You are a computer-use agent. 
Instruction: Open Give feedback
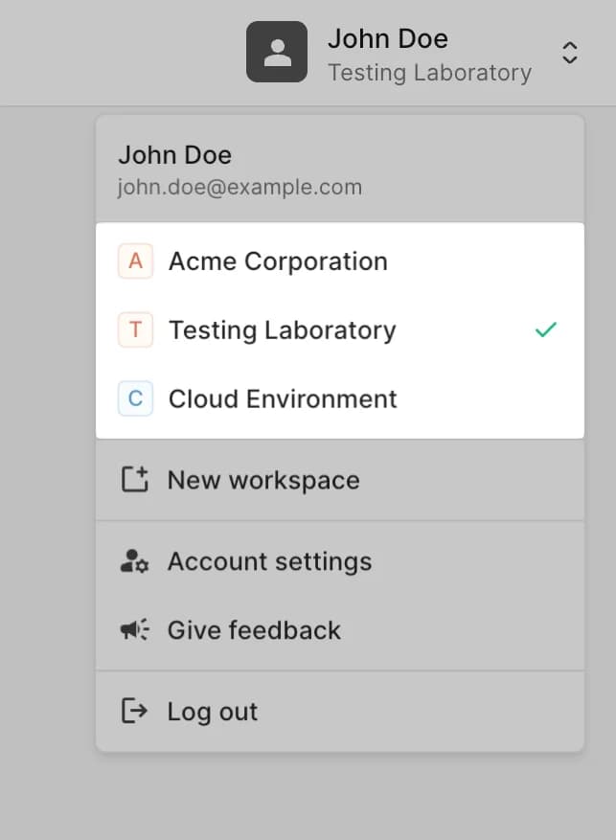click(339, 630)
